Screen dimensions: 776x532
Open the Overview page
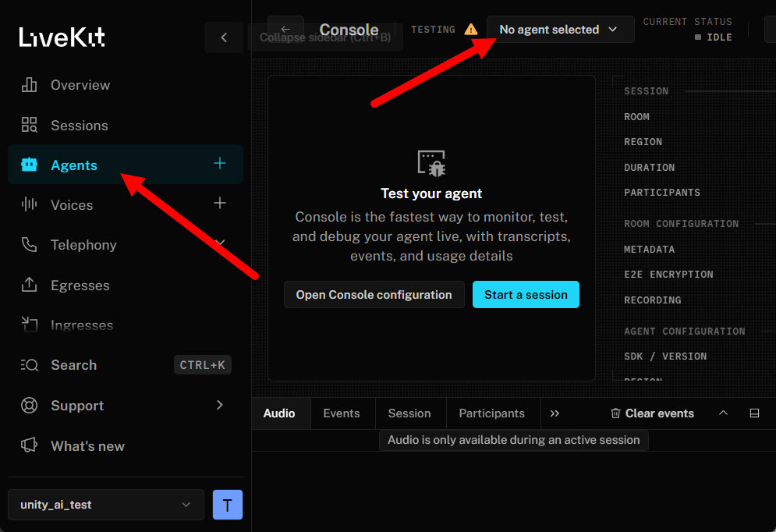point(126,85)
